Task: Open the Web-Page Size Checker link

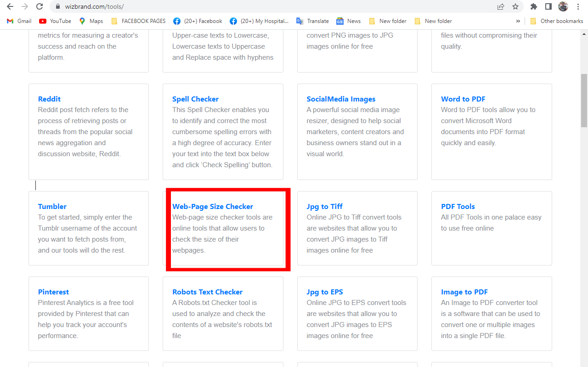Action: tap(213, 206)
